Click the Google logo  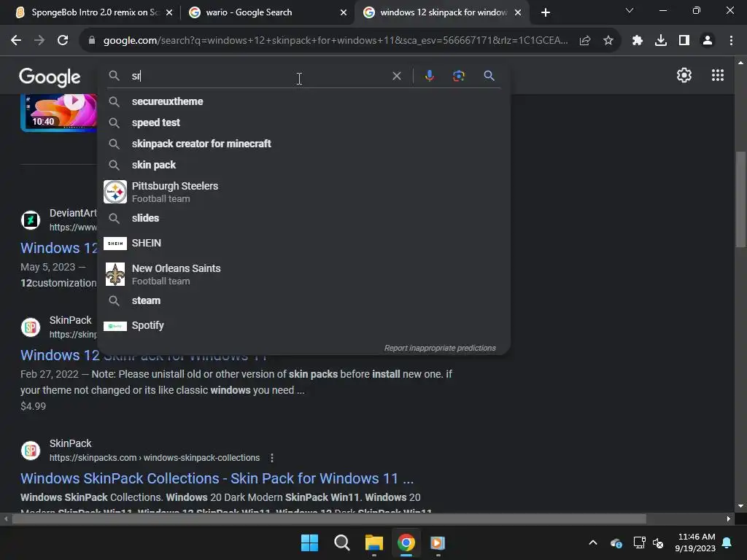click(x=50, y=77)
